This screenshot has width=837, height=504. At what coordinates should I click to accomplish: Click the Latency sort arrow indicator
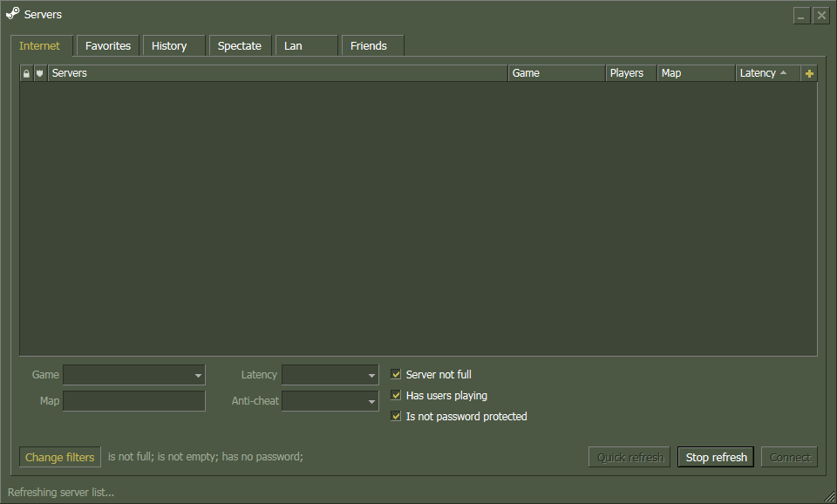(783, 72)
